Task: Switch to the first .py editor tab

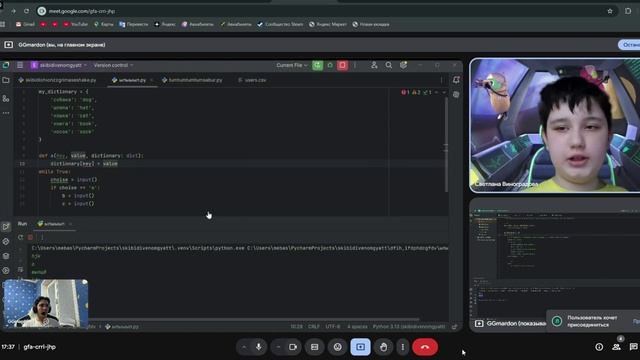Action: [58, 80]
